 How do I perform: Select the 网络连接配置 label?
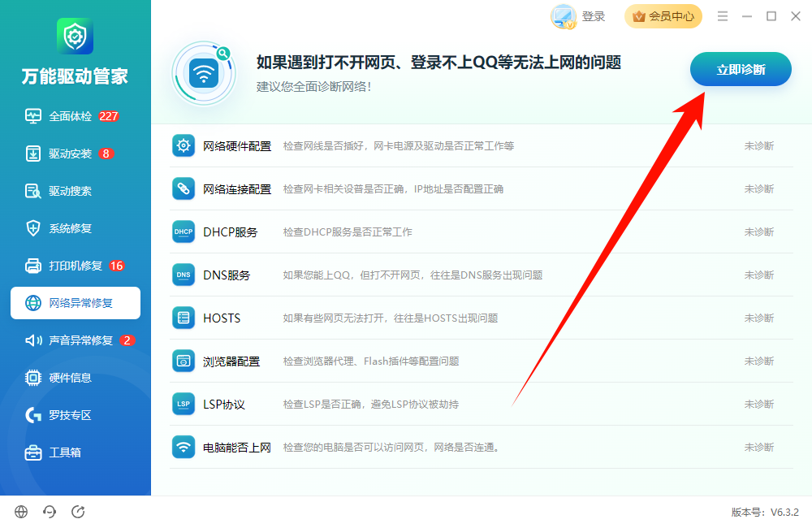point(237,189)
